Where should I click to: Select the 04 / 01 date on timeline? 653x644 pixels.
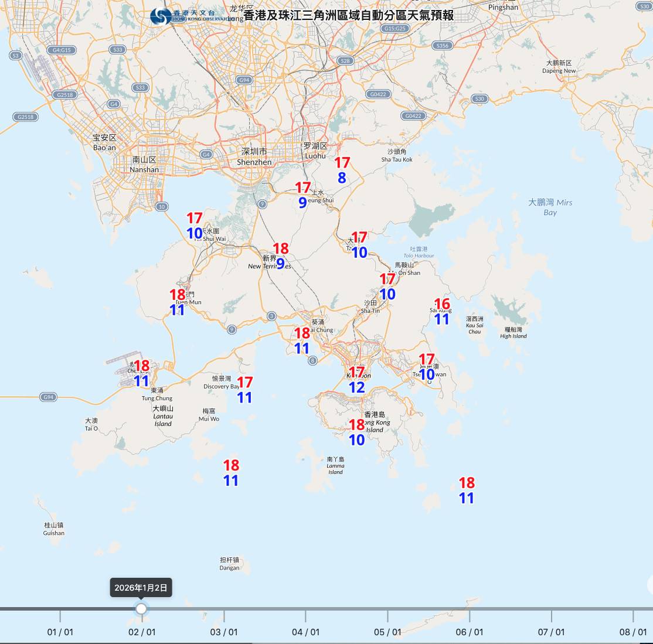tap(305, 632)
